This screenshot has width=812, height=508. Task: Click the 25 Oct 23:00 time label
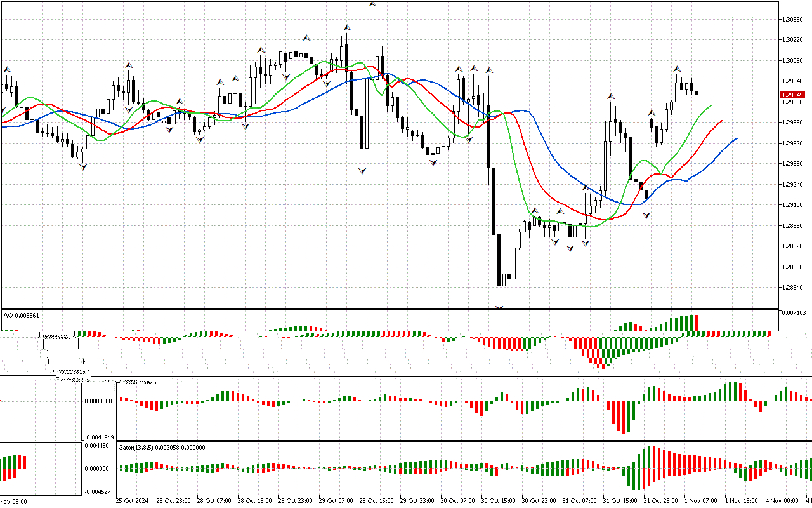[x=174, y=501]
